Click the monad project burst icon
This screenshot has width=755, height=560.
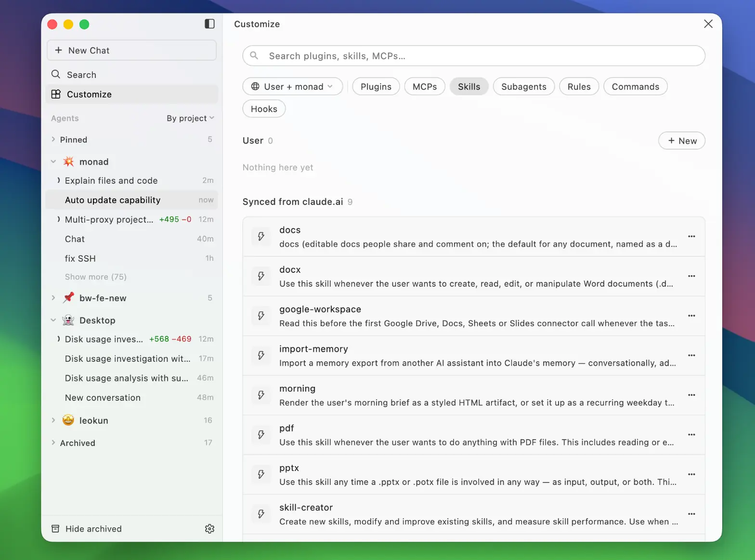click(68, 162)
